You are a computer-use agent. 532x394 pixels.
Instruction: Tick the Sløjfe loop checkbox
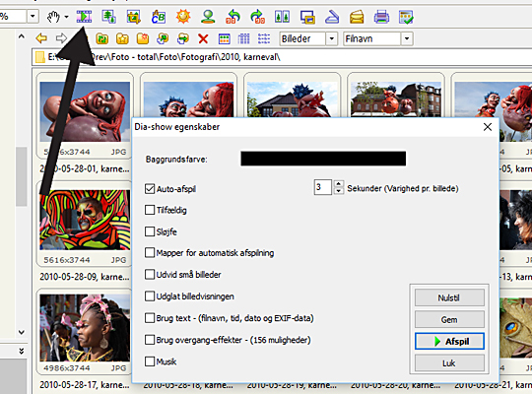[150, 231]
